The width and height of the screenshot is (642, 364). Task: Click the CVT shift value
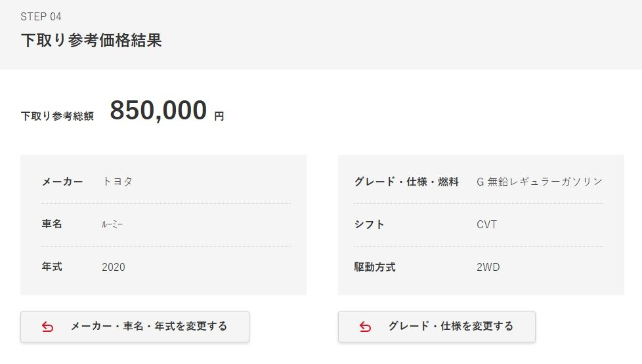487,224
